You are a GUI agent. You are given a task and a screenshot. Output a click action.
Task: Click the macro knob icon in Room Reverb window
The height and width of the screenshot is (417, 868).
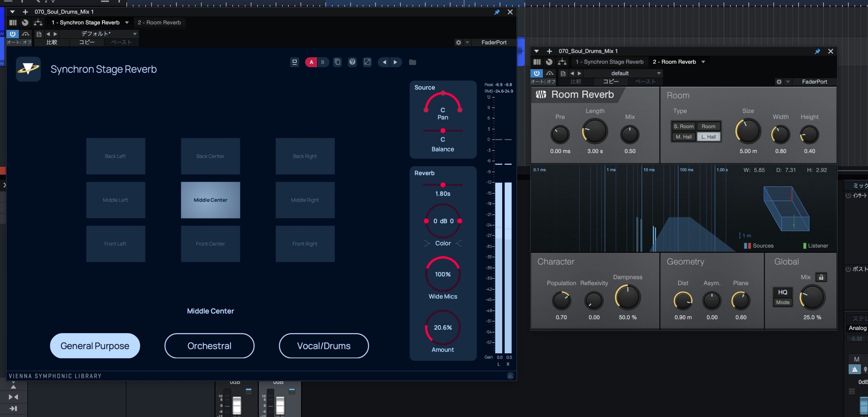(549, 62)
